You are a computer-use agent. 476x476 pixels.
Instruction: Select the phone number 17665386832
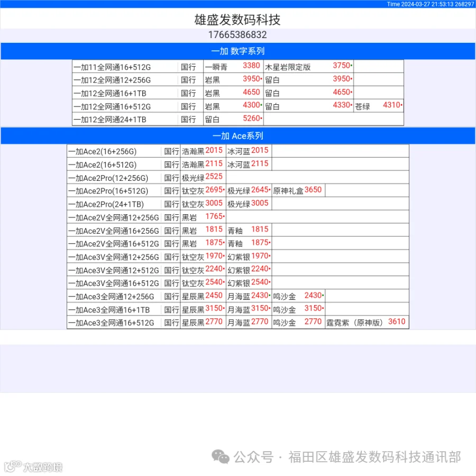point(237,35)
